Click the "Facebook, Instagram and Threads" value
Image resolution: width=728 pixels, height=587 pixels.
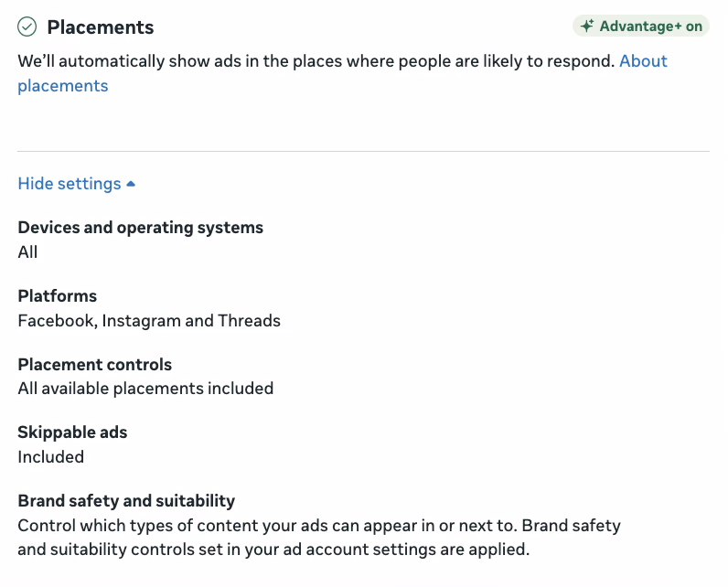[149, 321]
